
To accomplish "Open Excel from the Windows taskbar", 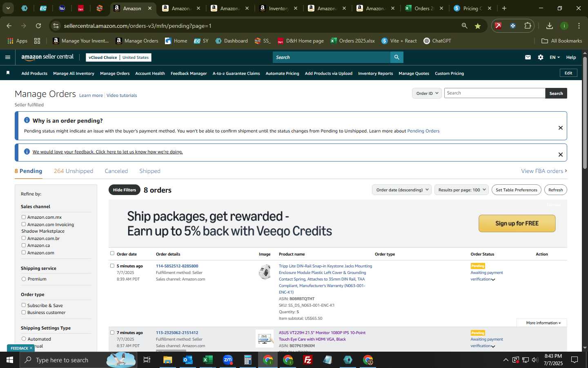I will click(x=208, y=360).
